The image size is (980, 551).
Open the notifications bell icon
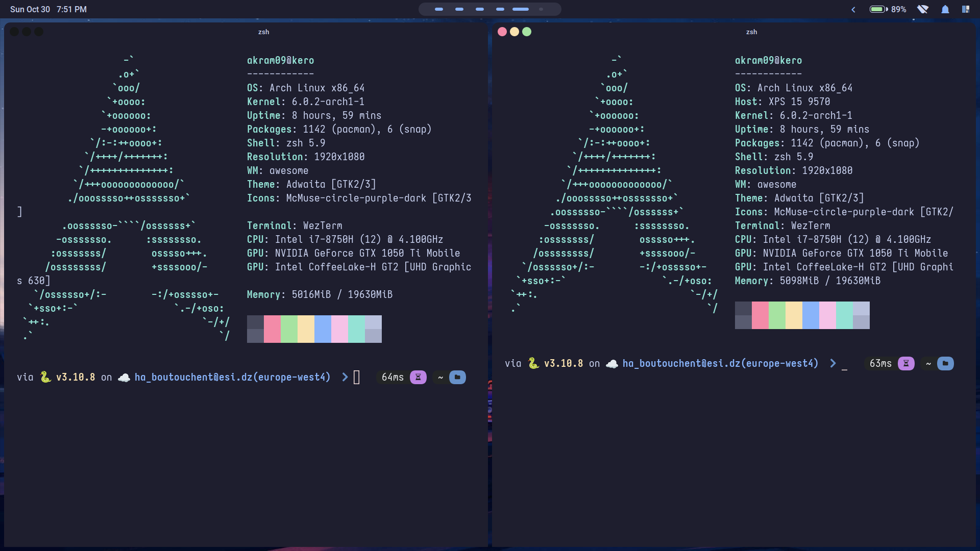tap(945, 9)
